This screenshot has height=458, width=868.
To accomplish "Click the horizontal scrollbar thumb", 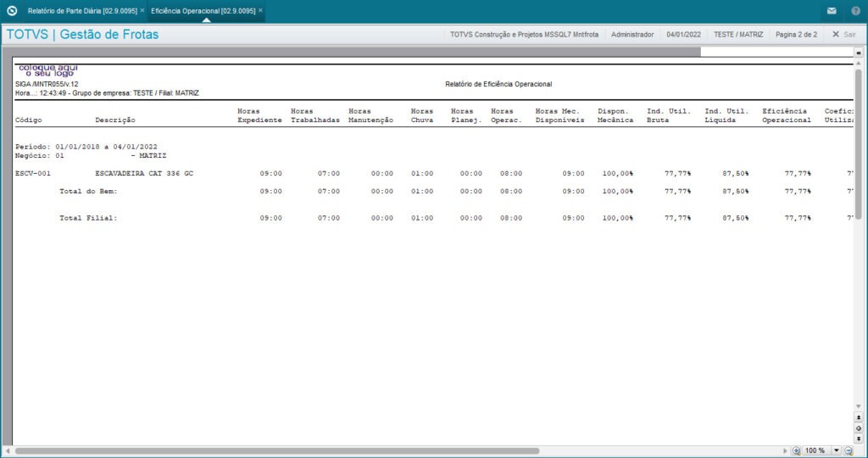I will (x=277, y=451).
